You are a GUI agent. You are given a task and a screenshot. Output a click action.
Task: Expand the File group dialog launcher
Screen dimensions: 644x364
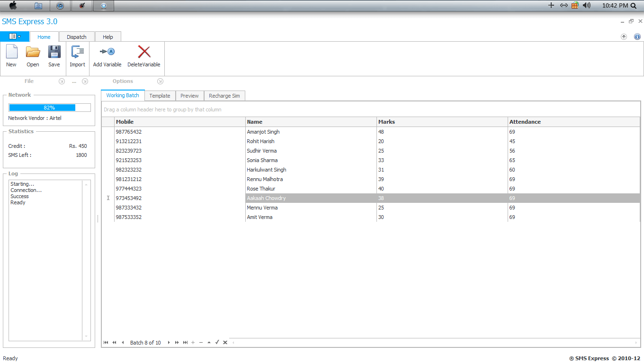pyautogui.click(x=62, y=82)
